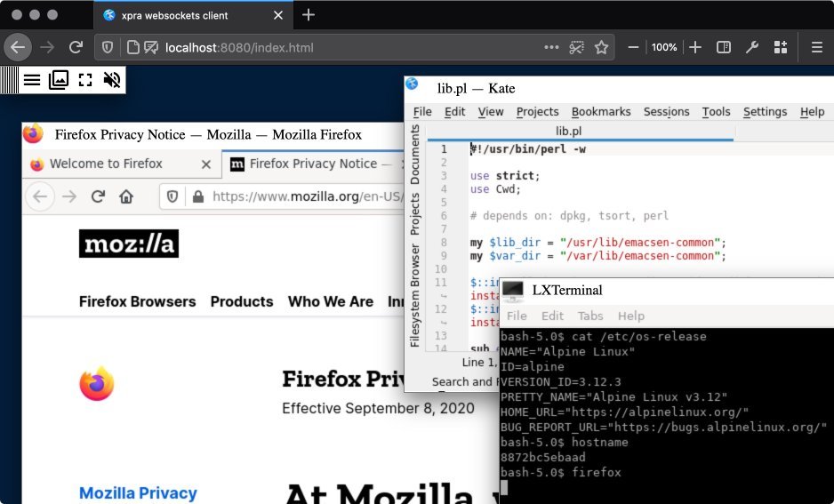Click the LXTerminal title bar monitor icon
The height and width of the screenshot is (504, 834).
513,291
